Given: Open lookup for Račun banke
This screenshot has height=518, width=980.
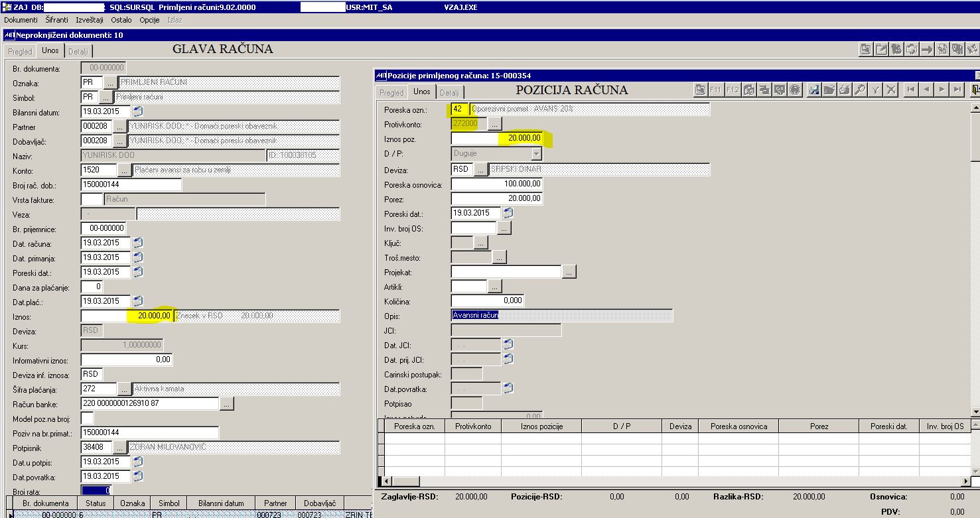Looking at the screenshot, I should click(226, 403).
